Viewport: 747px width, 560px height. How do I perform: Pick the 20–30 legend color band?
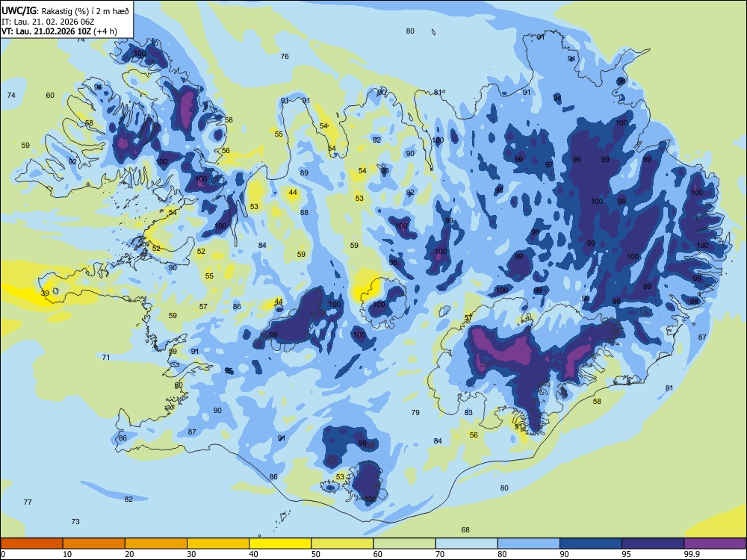(x=156, y=544)
